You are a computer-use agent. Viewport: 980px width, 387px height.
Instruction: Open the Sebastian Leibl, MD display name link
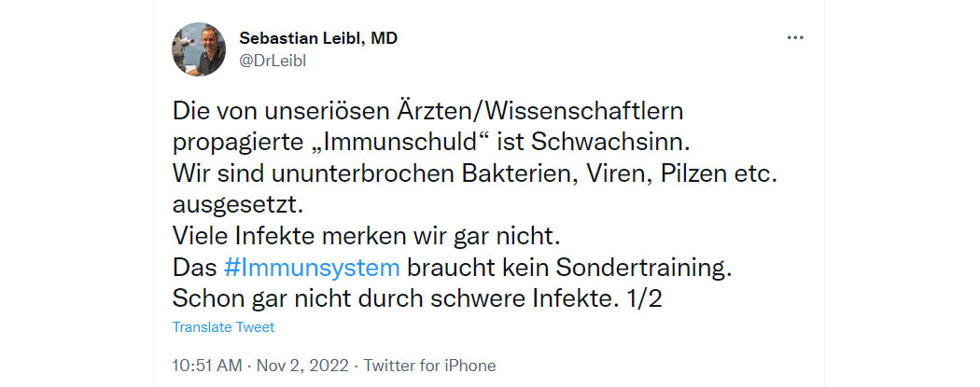pos(318,39)
